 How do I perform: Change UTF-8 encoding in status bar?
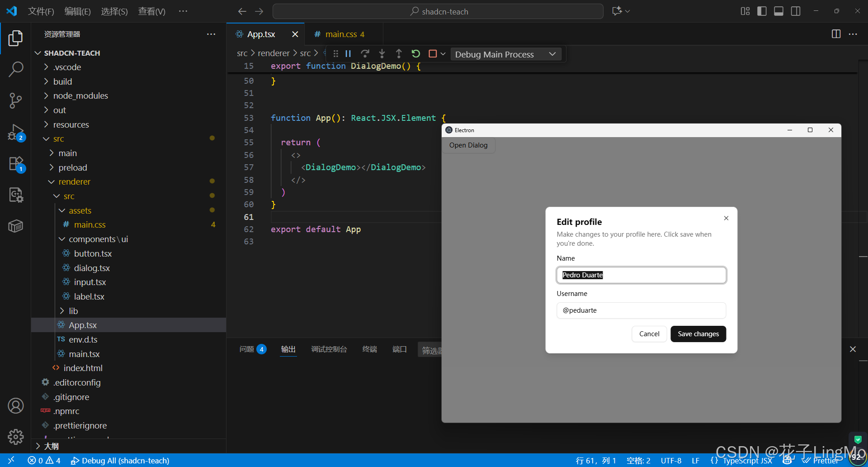click(x=671, y=460)
